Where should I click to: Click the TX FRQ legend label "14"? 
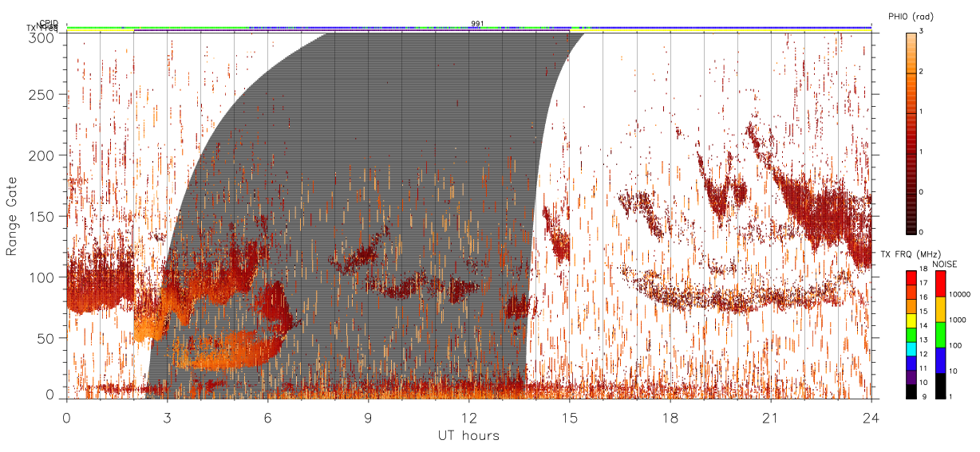(923, 326)
